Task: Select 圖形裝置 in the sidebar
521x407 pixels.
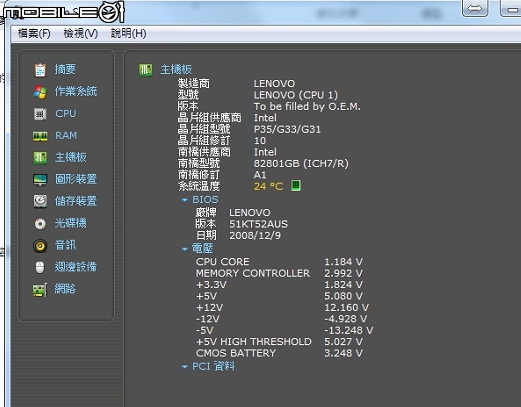Action: pyautogui.click(x=76, y=179)
